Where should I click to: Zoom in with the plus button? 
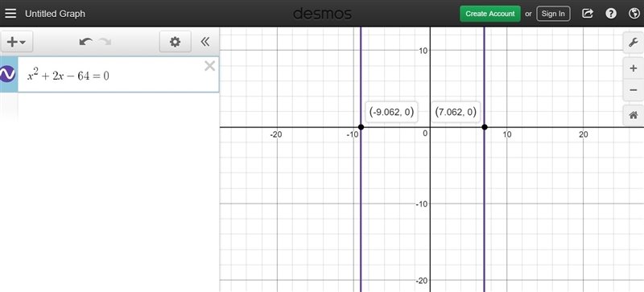(x=634, y=68)
